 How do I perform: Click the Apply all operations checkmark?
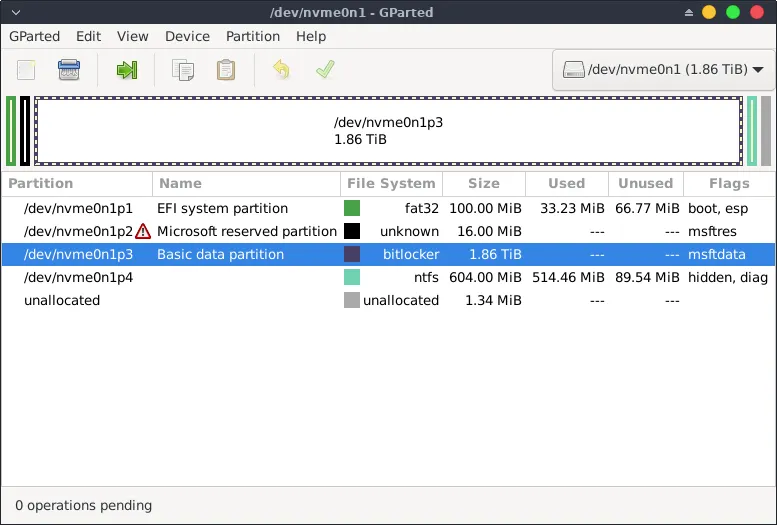324,70
